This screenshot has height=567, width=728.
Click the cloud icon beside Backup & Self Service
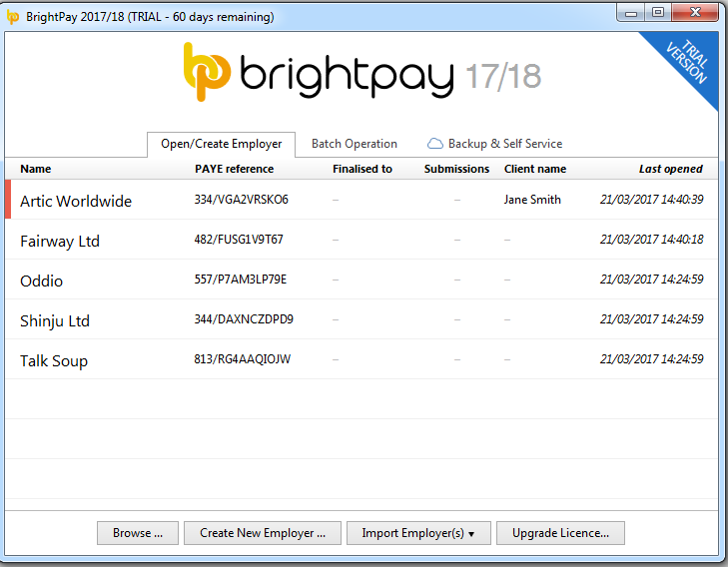(x=434, y=144)
